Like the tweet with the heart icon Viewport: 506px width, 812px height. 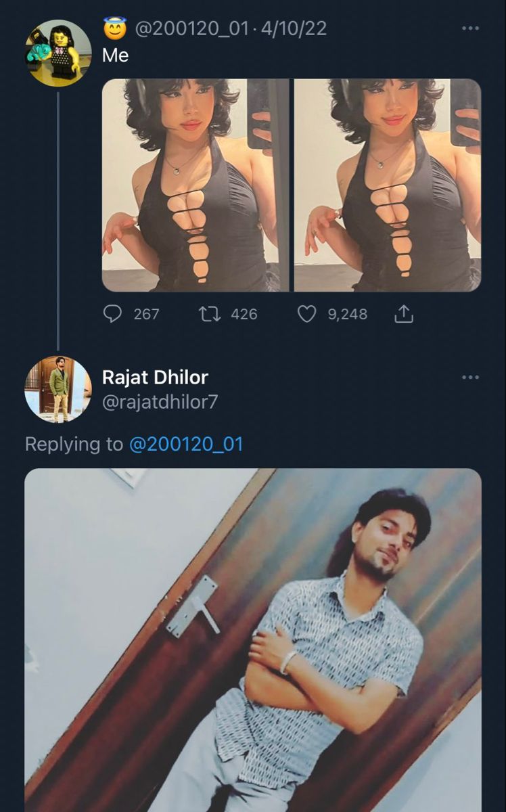point(307,314)
